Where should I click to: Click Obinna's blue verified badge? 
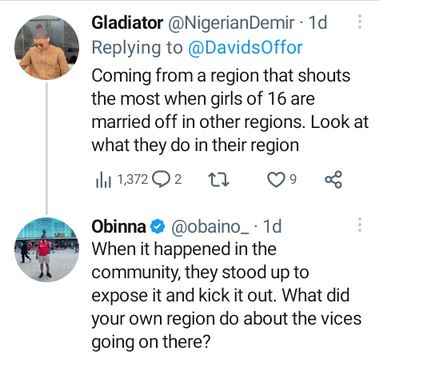pyautogui.click(x=158, y=227)
